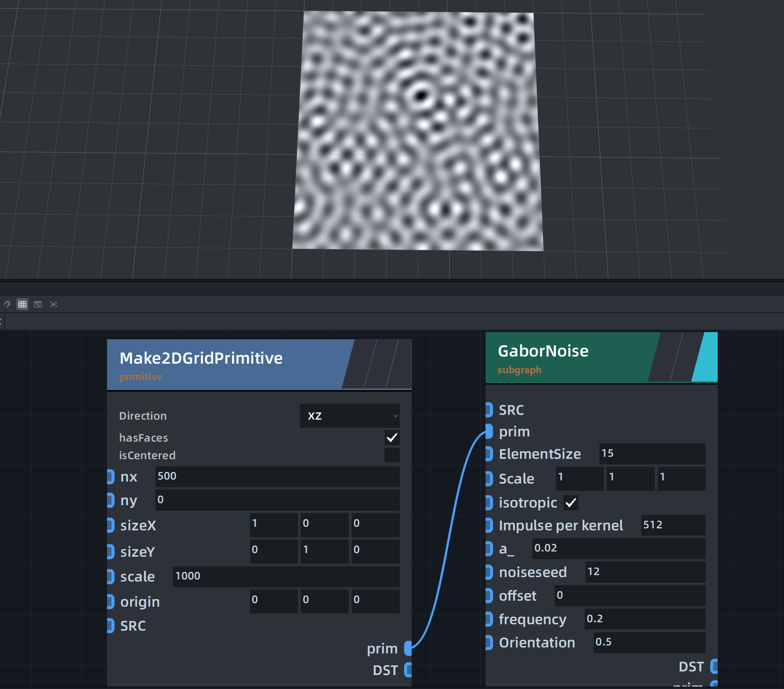Click the prim input socket on GaborNoise
The height and width of the screenshot is (689, 784).
coord(489,431)
